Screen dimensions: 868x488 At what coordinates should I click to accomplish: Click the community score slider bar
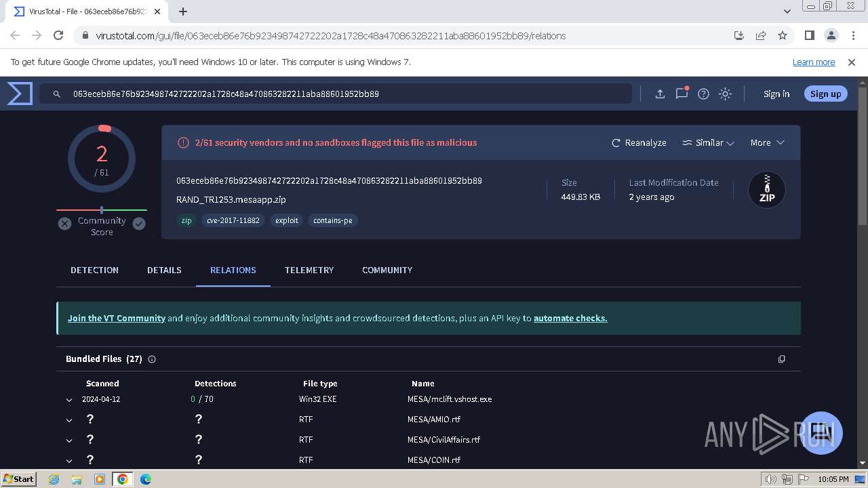[x=102, y=210]
